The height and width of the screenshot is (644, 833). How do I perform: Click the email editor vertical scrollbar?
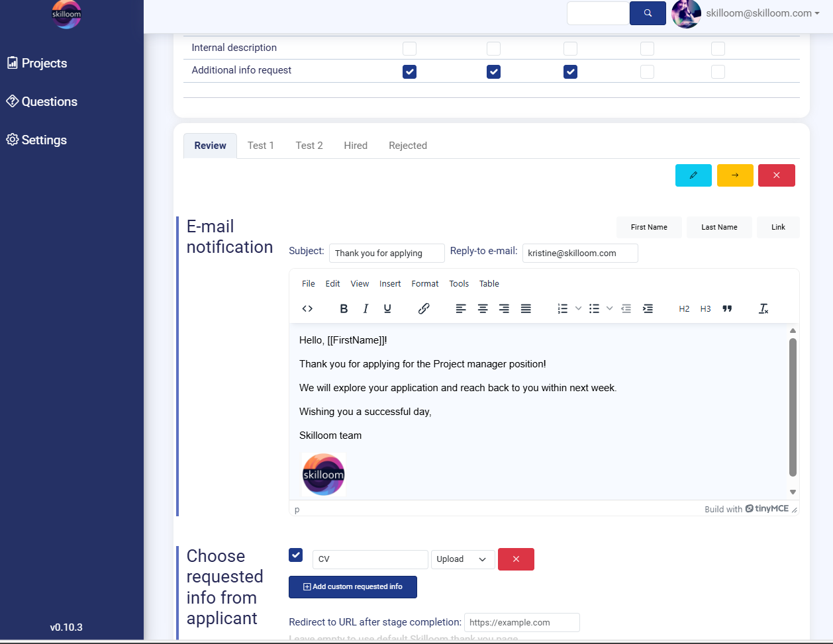(x=793, y=407)
